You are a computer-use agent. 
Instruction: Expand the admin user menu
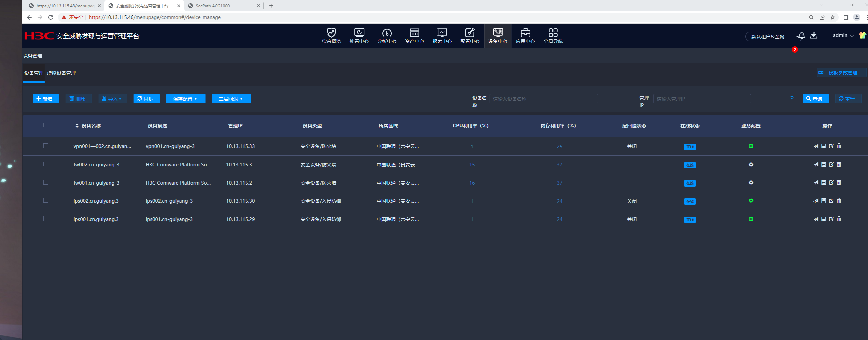coord(843,35)
